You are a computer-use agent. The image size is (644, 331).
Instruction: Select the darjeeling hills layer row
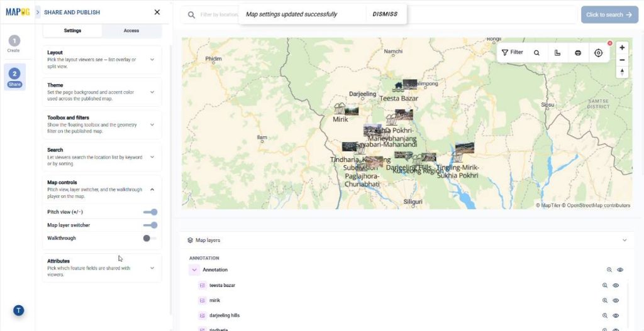point(409,316)
